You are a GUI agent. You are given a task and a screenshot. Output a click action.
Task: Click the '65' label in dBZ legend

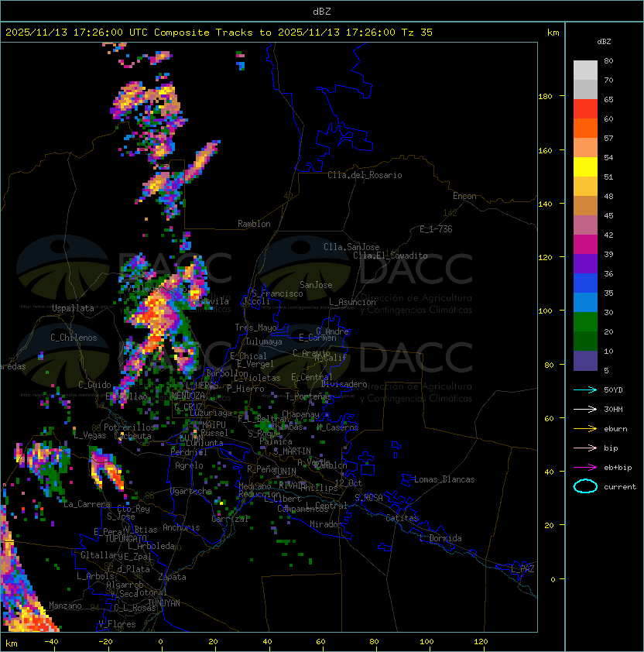point(608,99)
